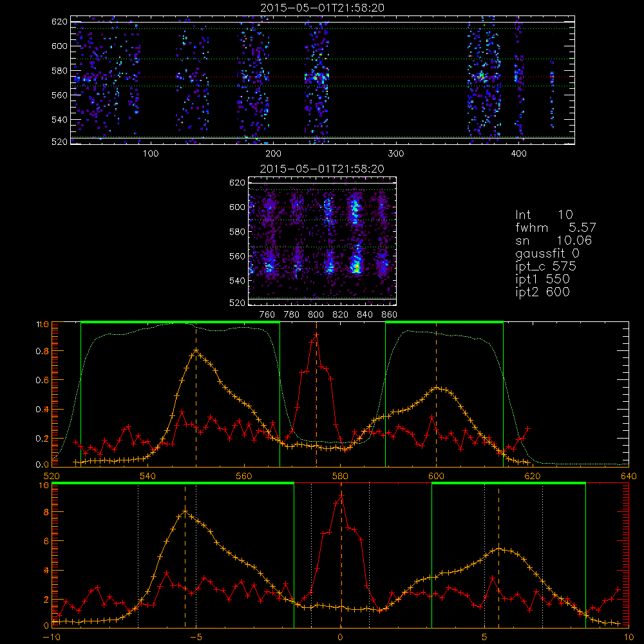Click x-axis label 100 on top panel
The image size is (644, 644).
pyautogui.click(x=150, y=154)
